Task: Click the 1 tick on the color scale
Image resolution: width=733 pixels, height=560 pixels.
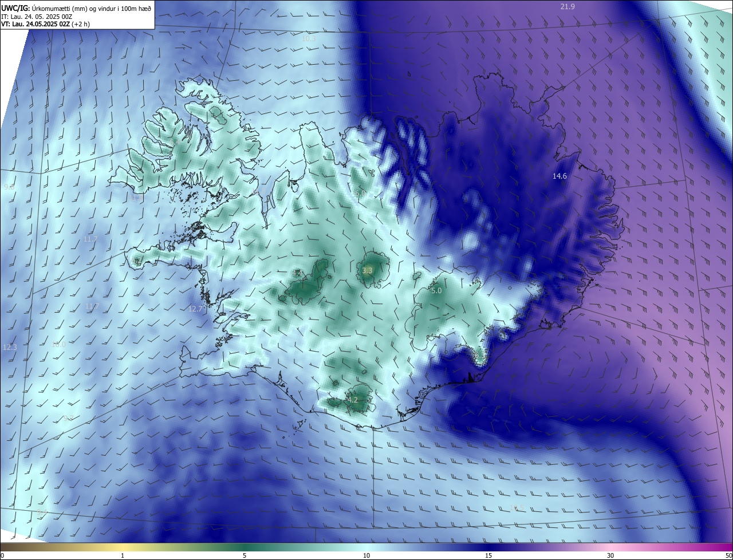Action: [123, 555]
